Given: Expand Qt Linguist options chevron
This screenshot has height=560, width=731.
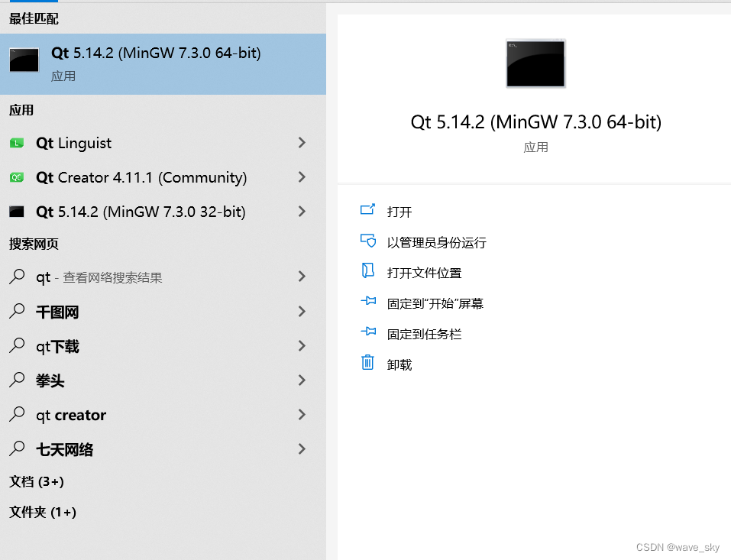Looking at the screenshot, I should [302, 143].
